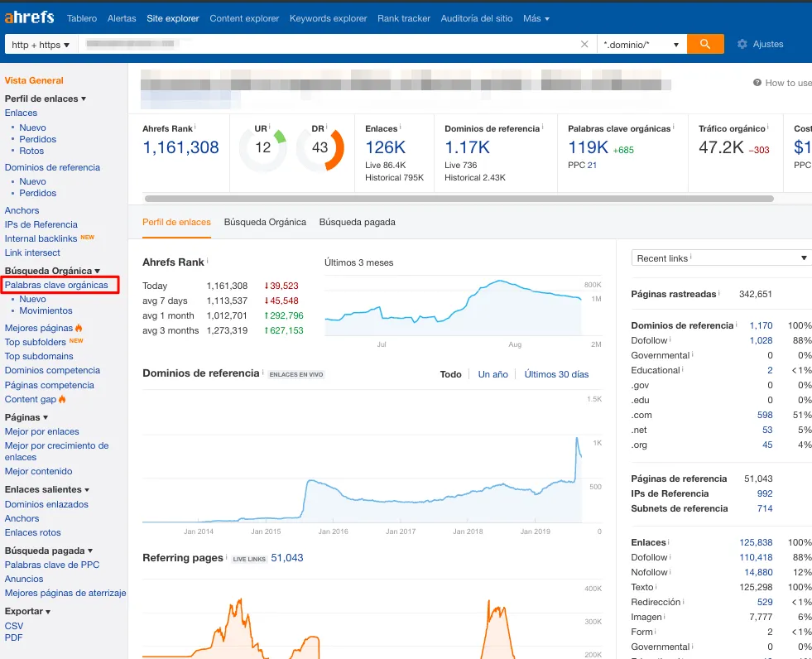Open IPs de Referencia in the sidebar
812x659 pixels.
41,224
